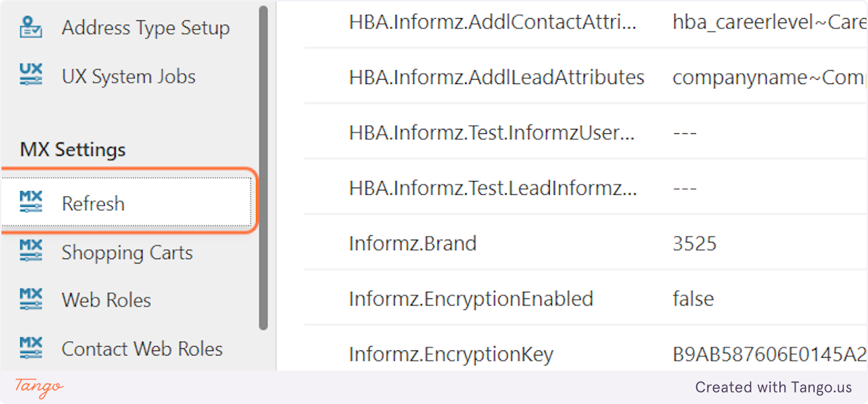Click the MX icon beside Refresh
The image size is (868, 404).
pyautogui.click(x=31, y=203)
